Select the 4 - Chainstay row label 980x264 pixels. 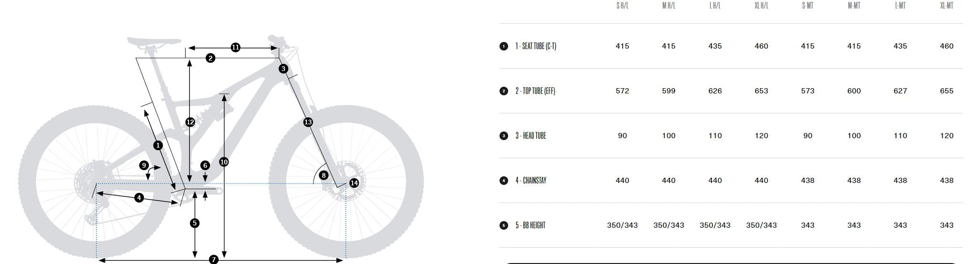(531, 181)
